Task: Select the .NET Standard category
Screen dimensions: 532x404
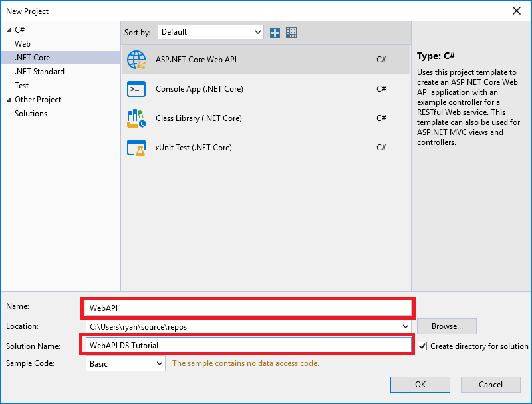Action: [39, 72]
